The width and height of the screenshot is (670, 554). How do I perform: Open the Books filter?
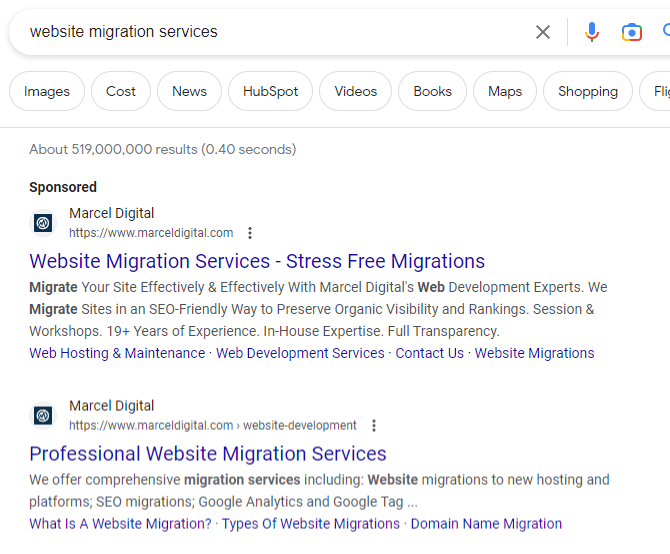pyautogui.click(x=432, y=91)
